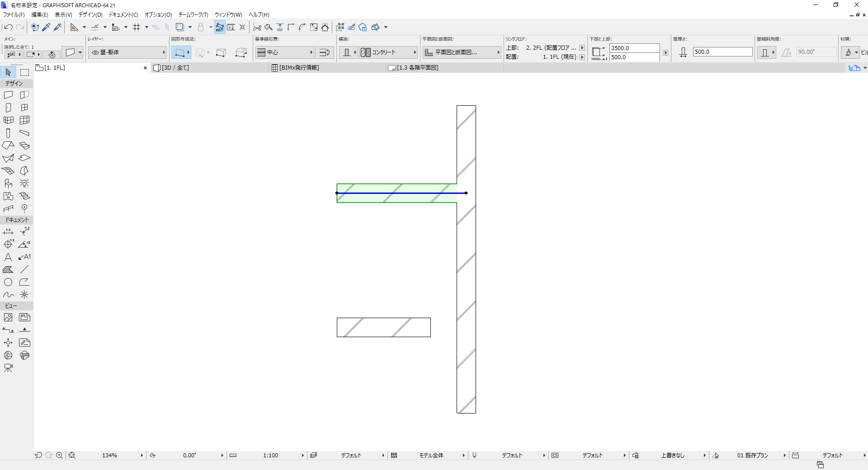Click the Undo arrow icon

(x=8, y=27)
